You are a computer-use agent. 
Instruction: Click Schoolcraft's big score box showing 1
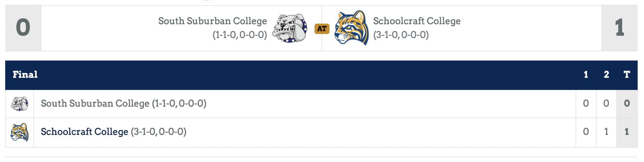[620, 28]
